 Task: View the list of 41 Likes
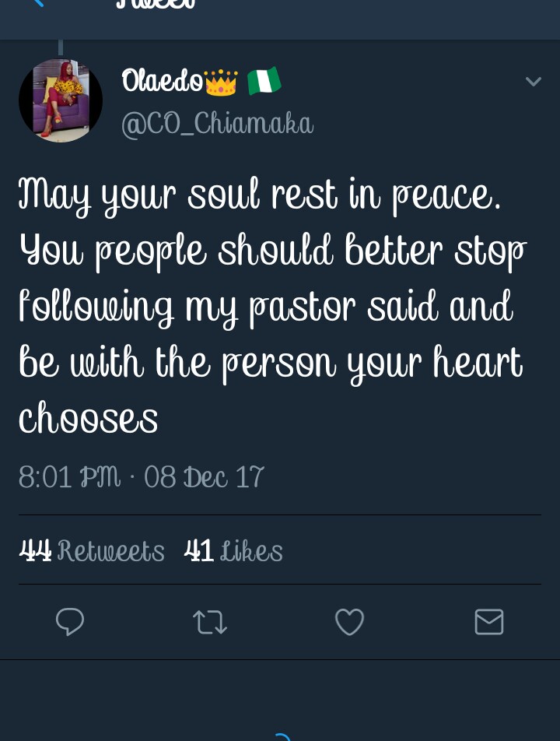[233, 551]
